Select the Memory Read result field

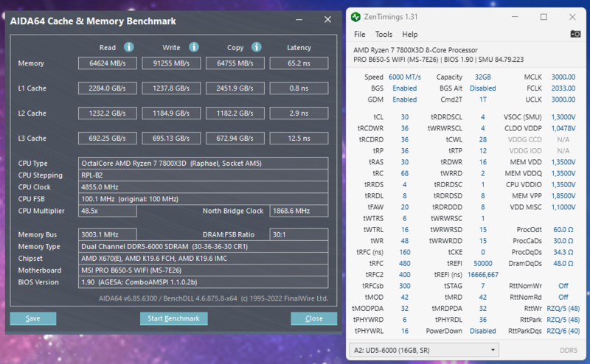(x=108, y=63)
